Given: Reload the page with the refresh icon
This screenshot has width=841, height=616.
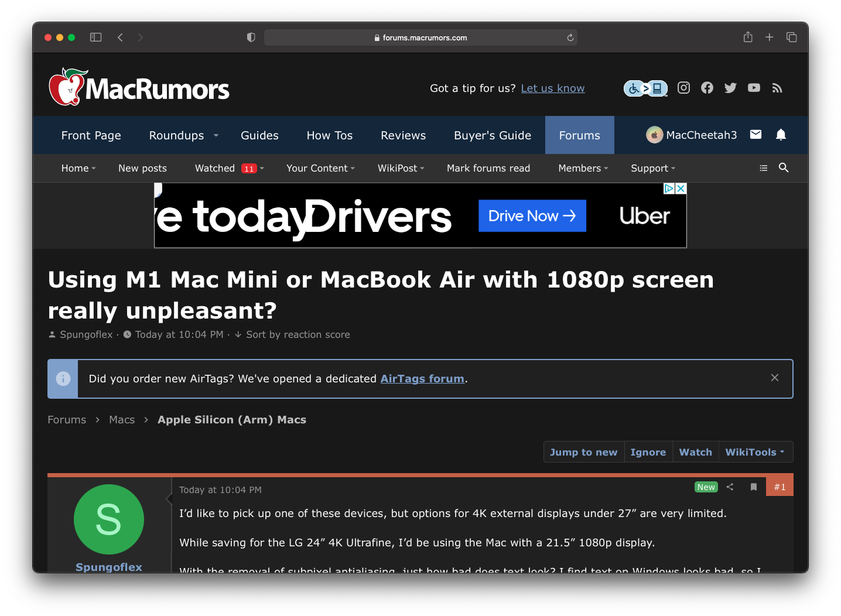Looking at the screenshot, I should pos(570,37).
